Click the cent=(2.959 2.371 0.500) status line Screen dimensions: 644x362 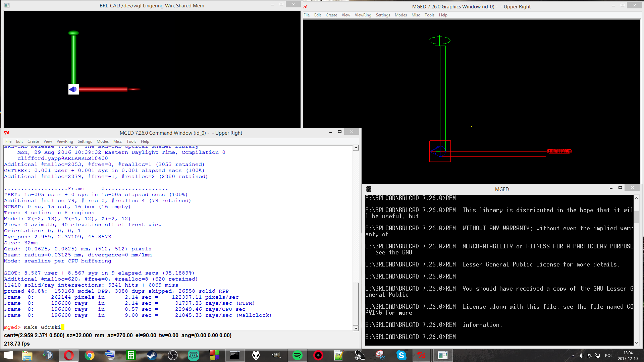[118, 335]
